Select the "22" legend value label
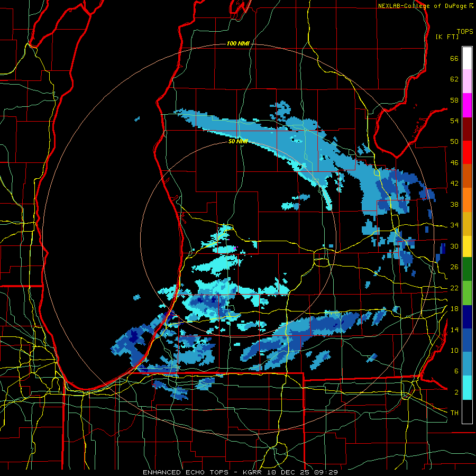This screenshot has width=476, height=476. coord(454,288)
